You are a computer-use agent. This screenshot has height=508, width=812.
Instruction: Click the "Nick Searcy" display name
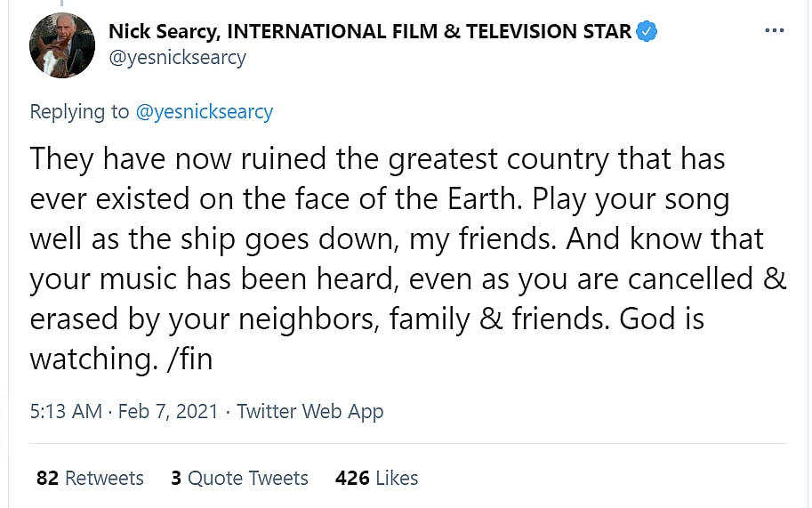[164, 32]
